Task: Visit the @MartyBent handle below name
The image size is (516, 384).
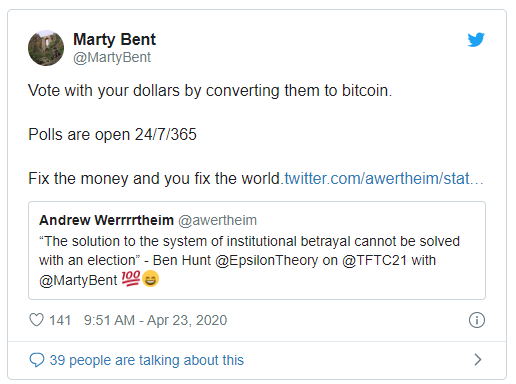Action: tap(112, 57)
